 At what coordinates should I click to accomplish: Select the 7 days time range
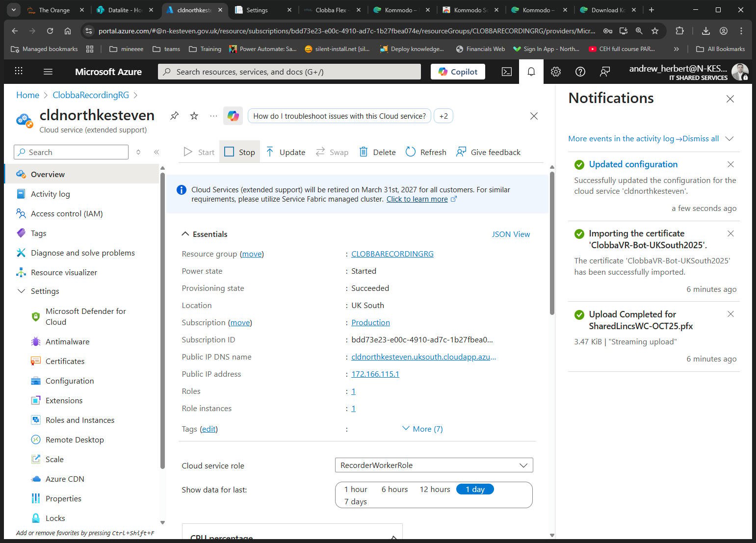(x=356, y=501)
